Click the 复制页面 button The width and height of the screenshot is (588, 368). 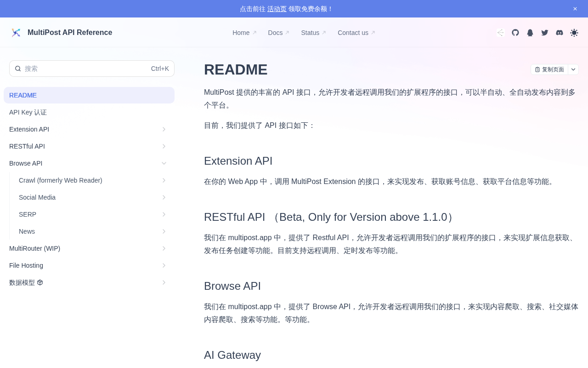(x=549, y=69)
